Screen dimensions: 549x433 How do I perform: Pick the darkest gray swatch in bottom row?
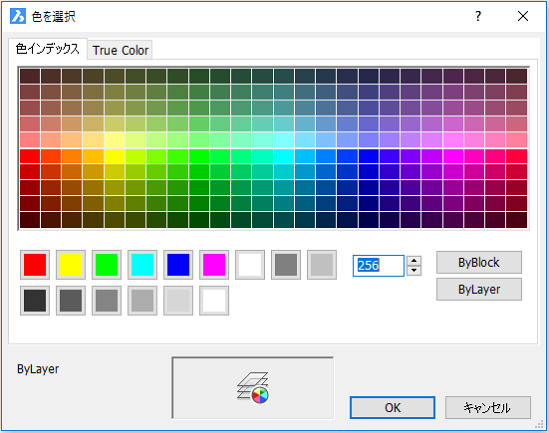35,301
